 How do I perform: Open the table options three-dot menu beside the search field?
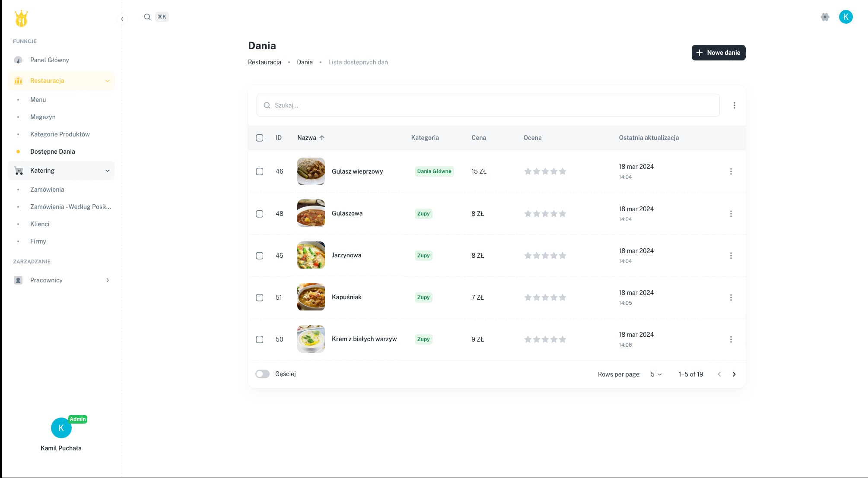click(x=734, y=105)
